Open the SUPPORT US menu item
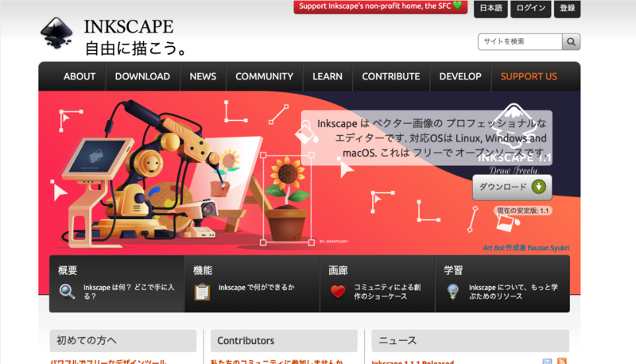The width and height of the screenshot is (636, 364). point(529,76)
